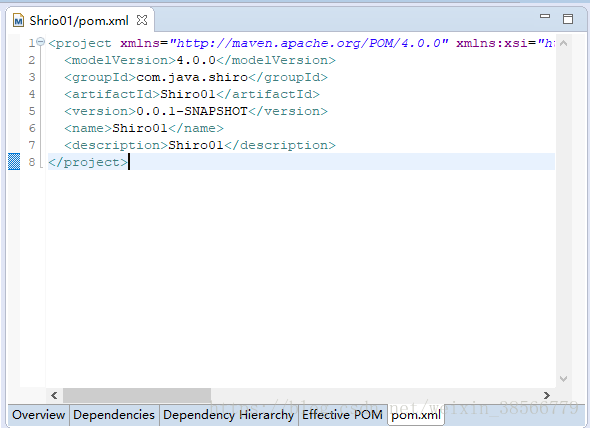Open the Effective POM tab
The height and width of the screenshot is (428, 590).
click(x=342, y=415)
